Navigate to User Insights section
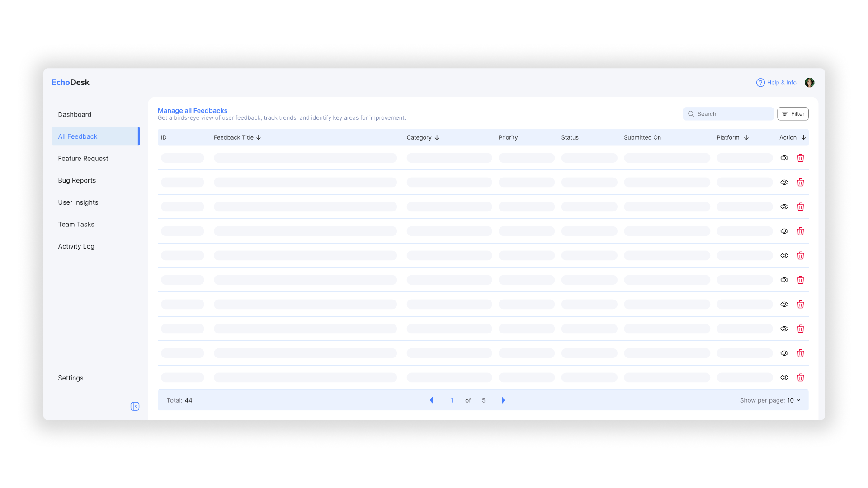 (78, 202)
